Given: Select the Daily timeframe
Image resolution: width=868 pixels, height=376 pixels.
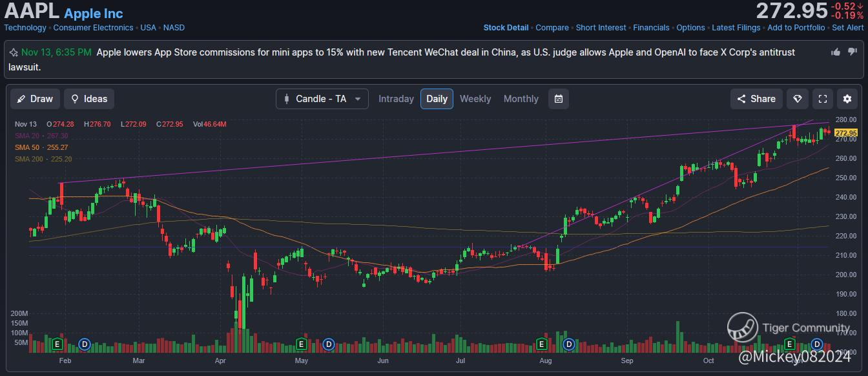Looking at the screenshot, I should point(437,99).
